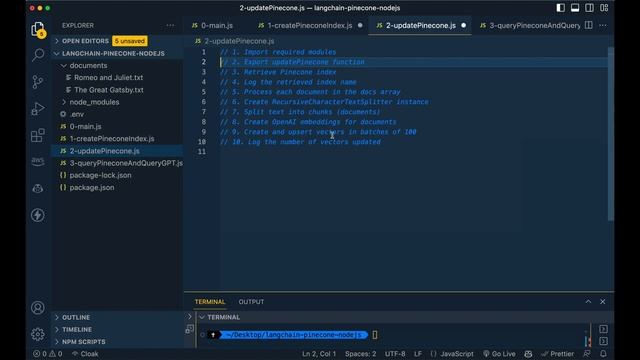This screenshot has width=640, height=360.
Task: Open the robot-face extension view
Action: 38,188
